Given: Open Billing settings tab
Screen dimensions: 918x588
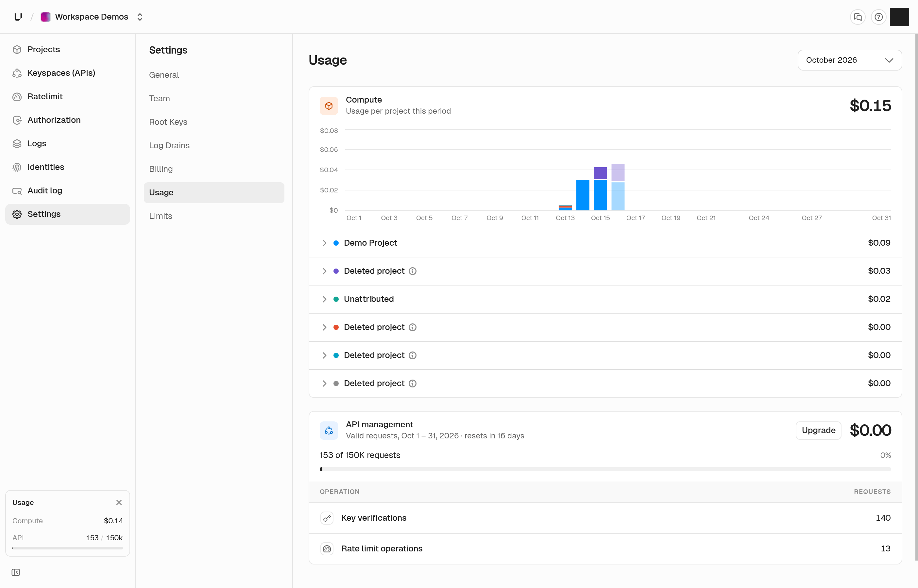Looking at the screenshot, I should (214, 169).
